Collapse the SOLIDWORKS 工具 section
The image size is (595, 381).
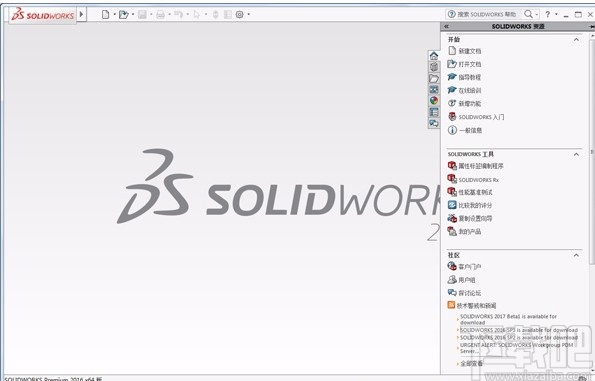[x=576, y=154]
